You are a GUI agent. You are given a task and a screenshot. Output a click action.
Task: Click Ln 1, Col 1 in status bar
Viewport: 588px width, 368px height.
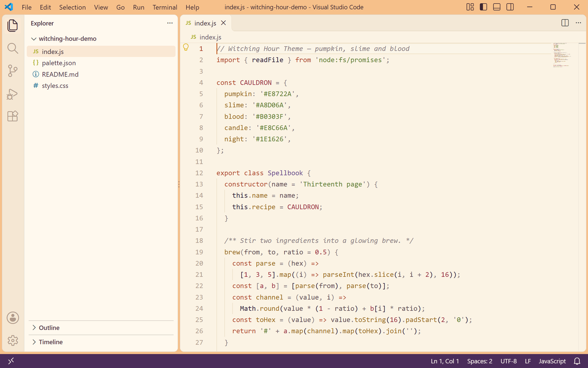[x=445, y=361]
